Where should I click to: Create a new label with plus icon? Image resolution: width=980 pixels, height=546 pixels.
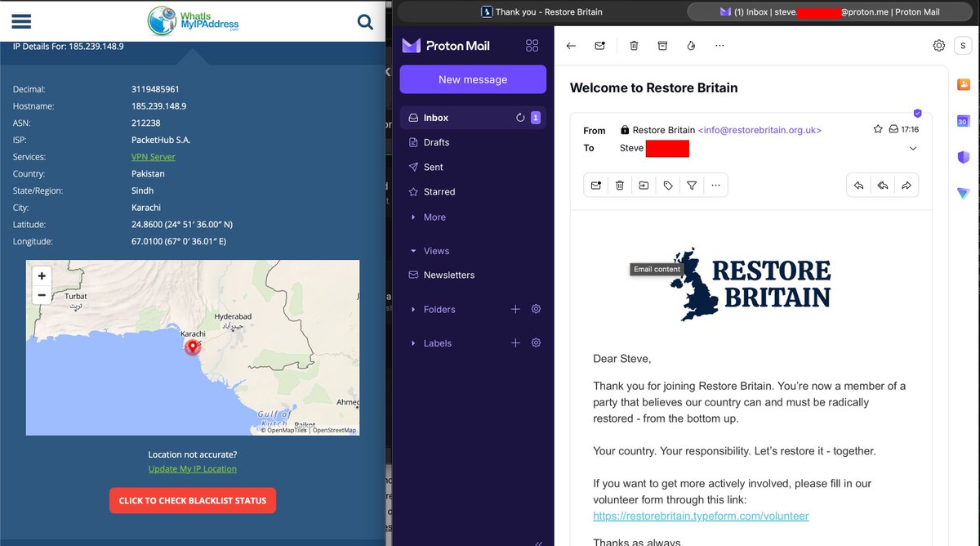coord(515,343)
